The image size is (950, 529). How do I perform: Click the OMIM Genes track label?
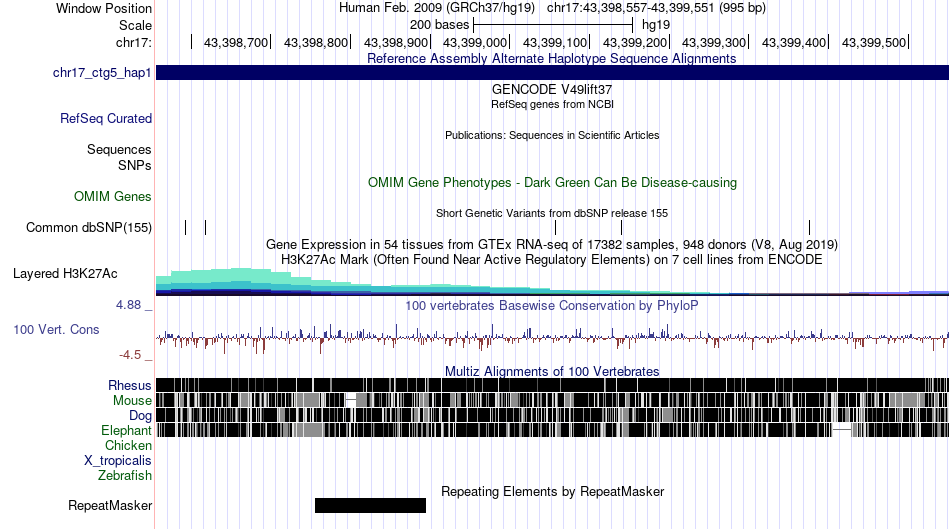click(113, 196)
